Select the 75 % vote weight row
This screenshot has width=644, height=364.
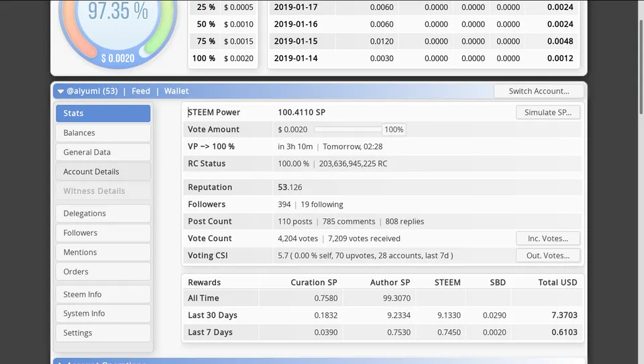223,42
